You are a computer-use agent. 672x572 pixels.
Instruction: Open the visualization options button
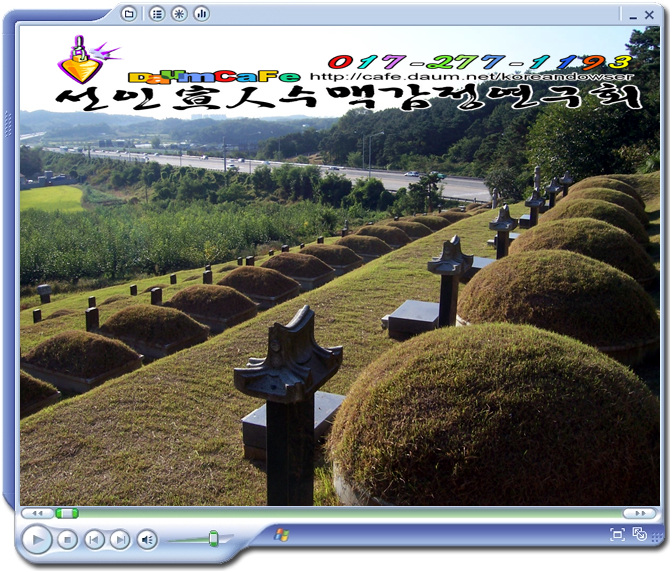coord(179,14)
